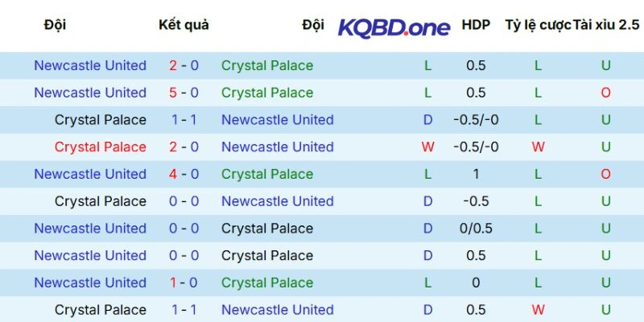Open the 4 - 0 match score
The width and height of the screenshot is (644, 322).
click(184, 174)
